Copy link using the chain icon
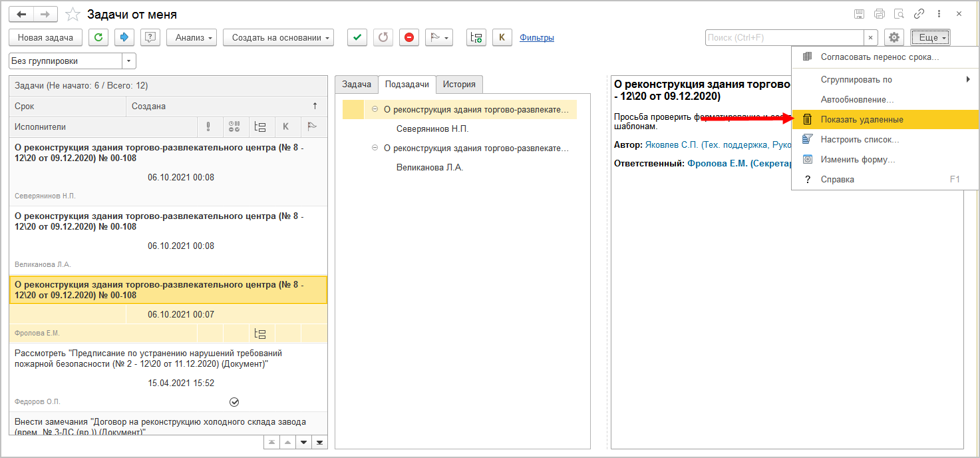The height and width of the screenshot is (458, 980). pos(919,14)
